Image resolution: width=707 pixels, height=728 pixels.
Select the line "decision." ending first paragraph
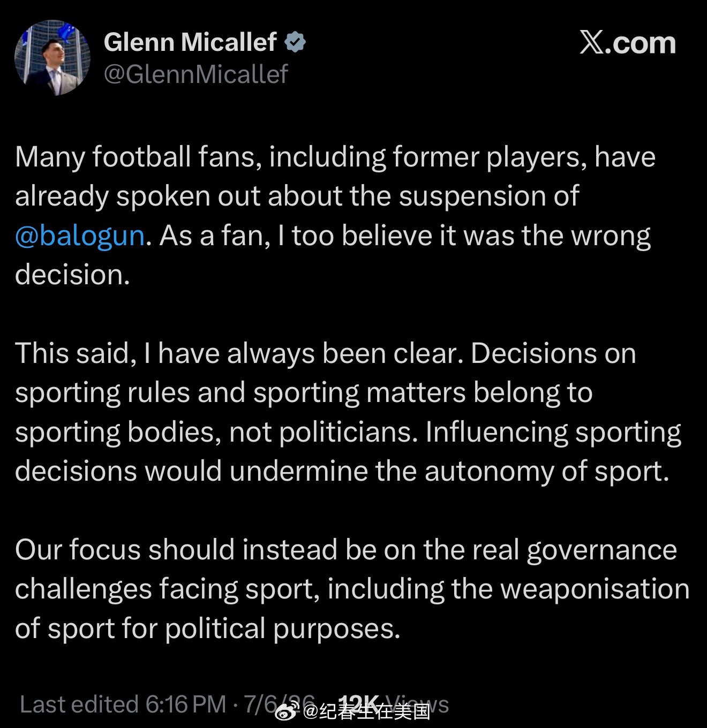[x=72, y=275]
